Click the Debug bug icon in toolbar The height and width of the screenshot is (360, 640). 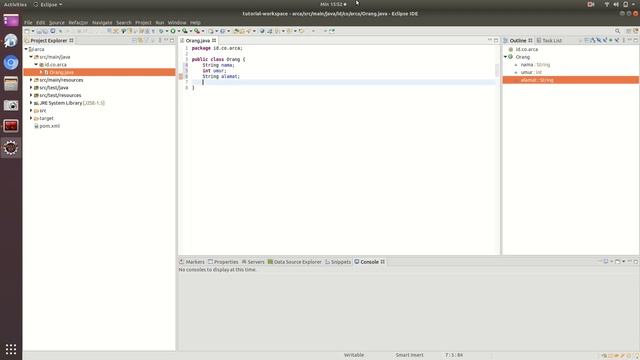[x=161, y=31]
